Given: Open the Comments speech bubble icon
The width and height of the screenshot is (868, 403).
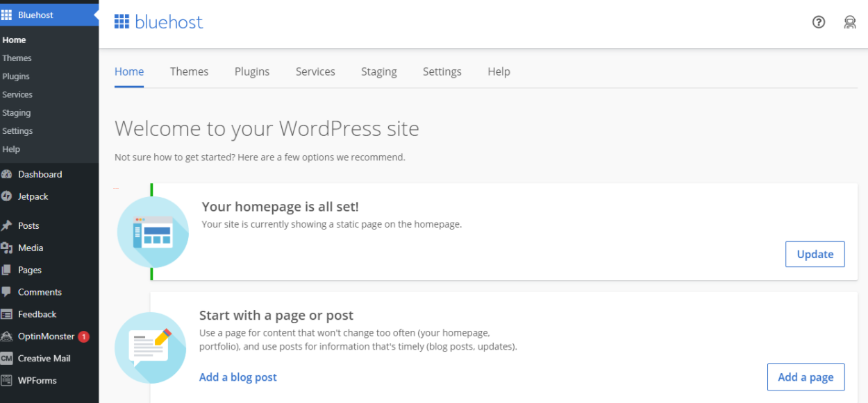Looking at the screenshot, I should (6, 292).
